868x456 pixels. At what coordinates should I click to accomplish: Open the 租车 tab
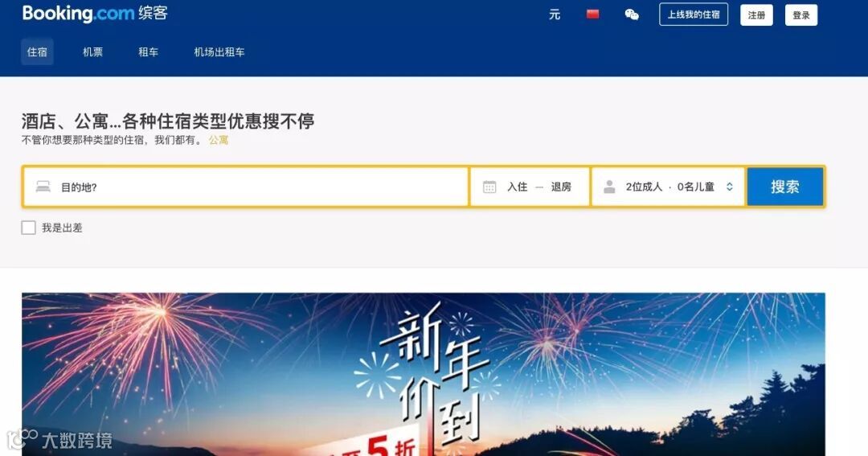pos(149,52)
